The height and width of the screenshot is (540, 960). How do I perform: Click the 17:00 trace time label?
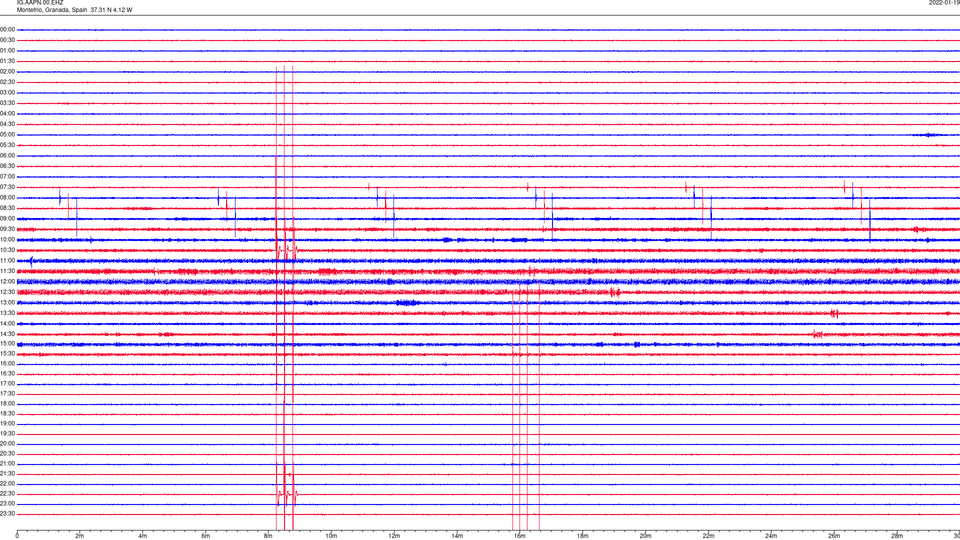click(8, 384)
